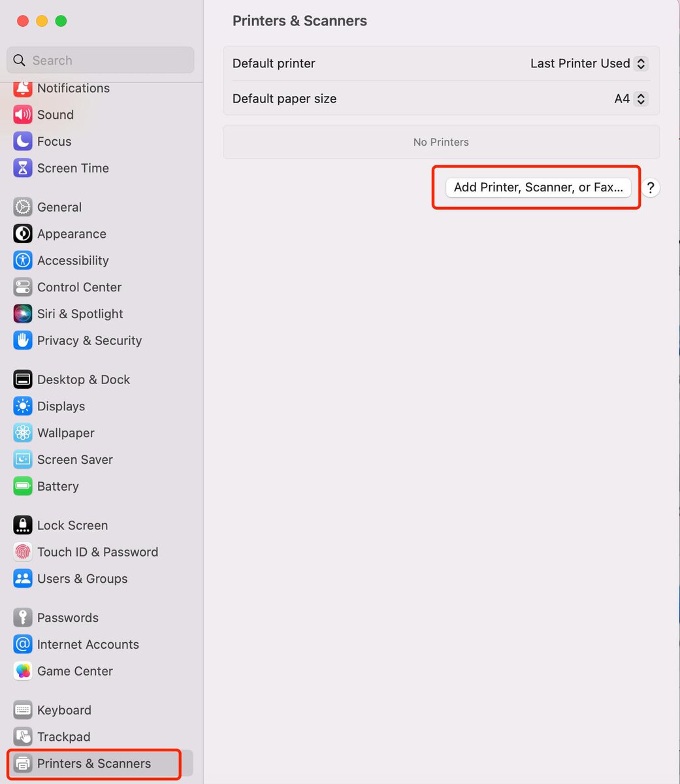
Task: Click the Touch ID fingerprint icon
Action: click(x=23, y=552)
